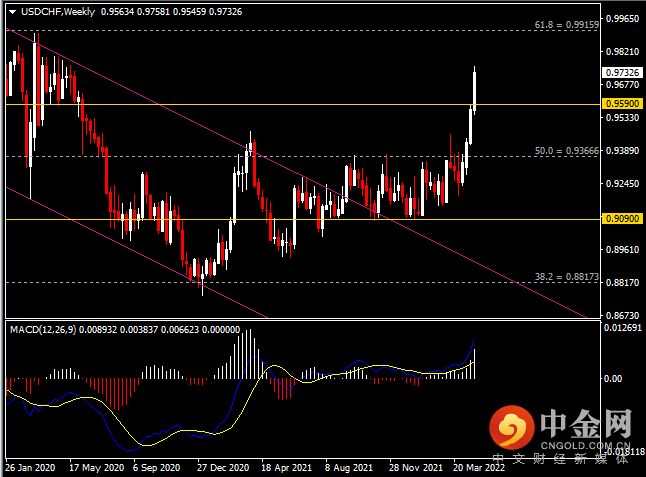Screen dimensions: 646x477
Task: Select the MACD(12,26,9) indicator label
Action: [43, 330]
